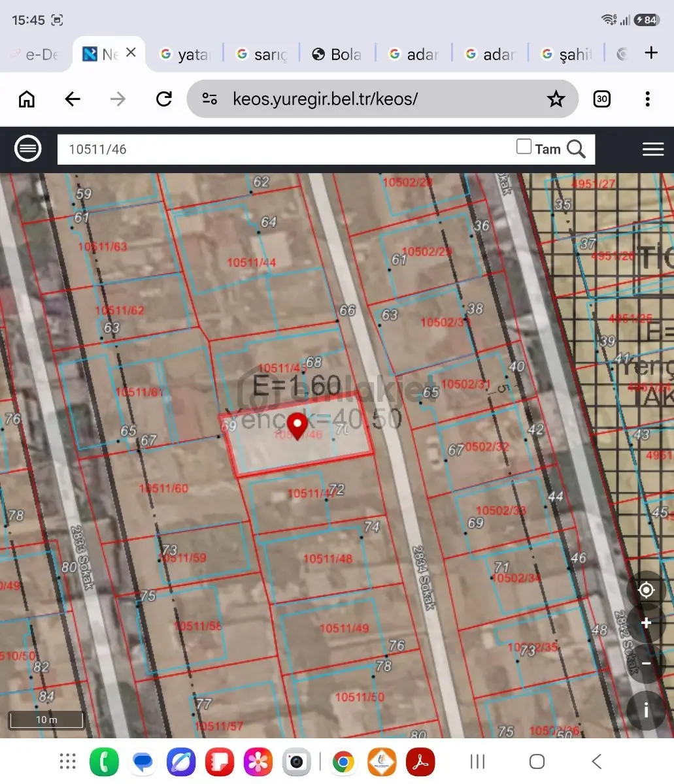The width and height of the screenshot is (674, 784).
Task: Open the hamburger menu at top right
Action: [x=652, y=149]
